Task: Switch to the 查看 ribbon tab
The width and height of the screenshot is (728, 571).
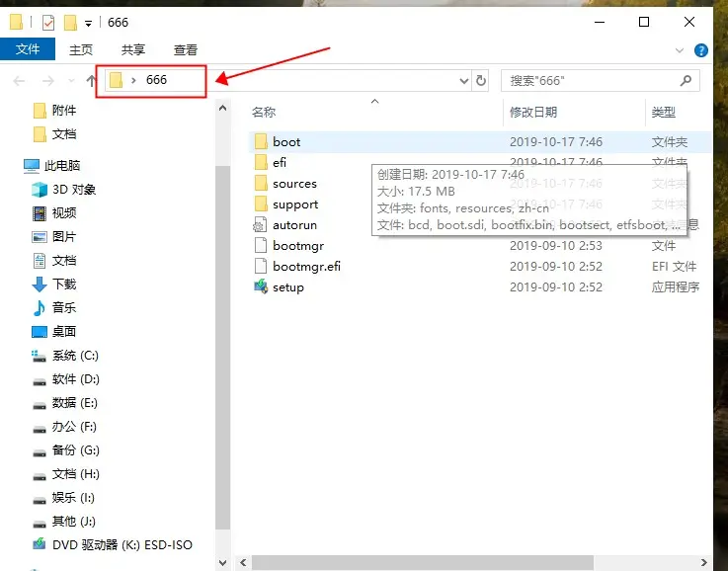Action: [186, 49]
